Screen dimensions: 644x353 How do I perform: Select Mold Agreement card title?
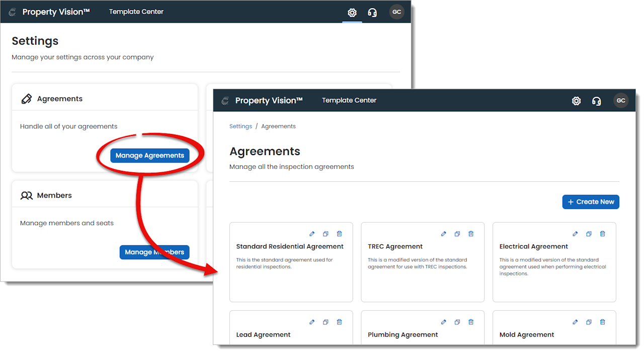click(x=527, y=335)
